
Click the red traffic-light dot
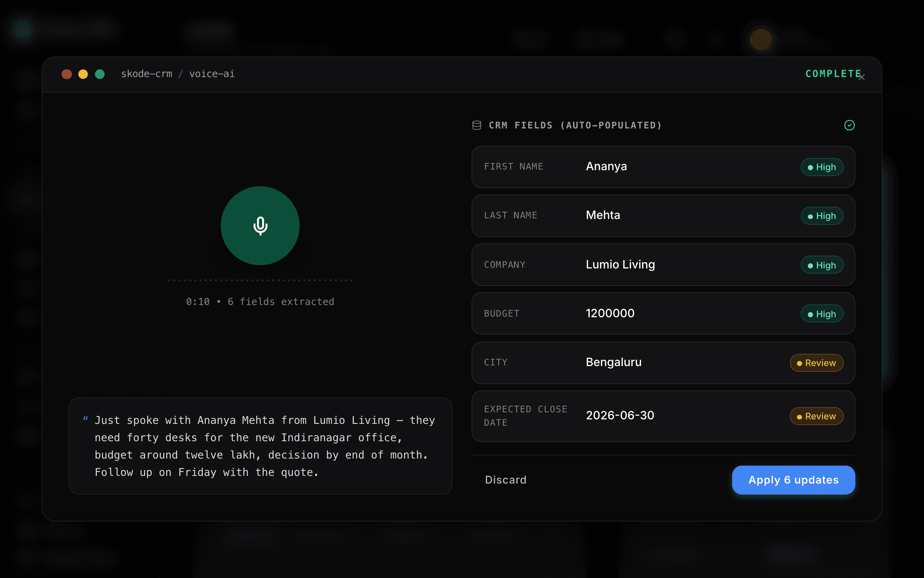pos(67,74)
